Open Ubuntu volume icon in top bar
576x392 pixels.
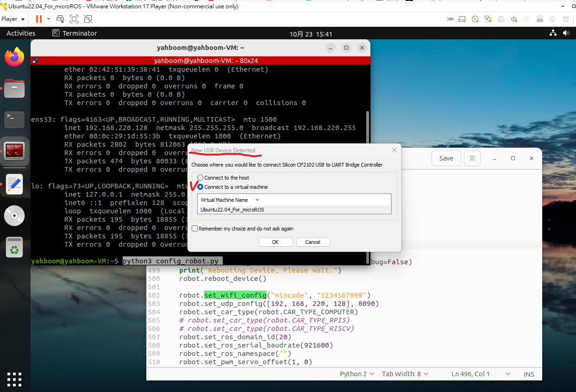click(x=566, y=33)
